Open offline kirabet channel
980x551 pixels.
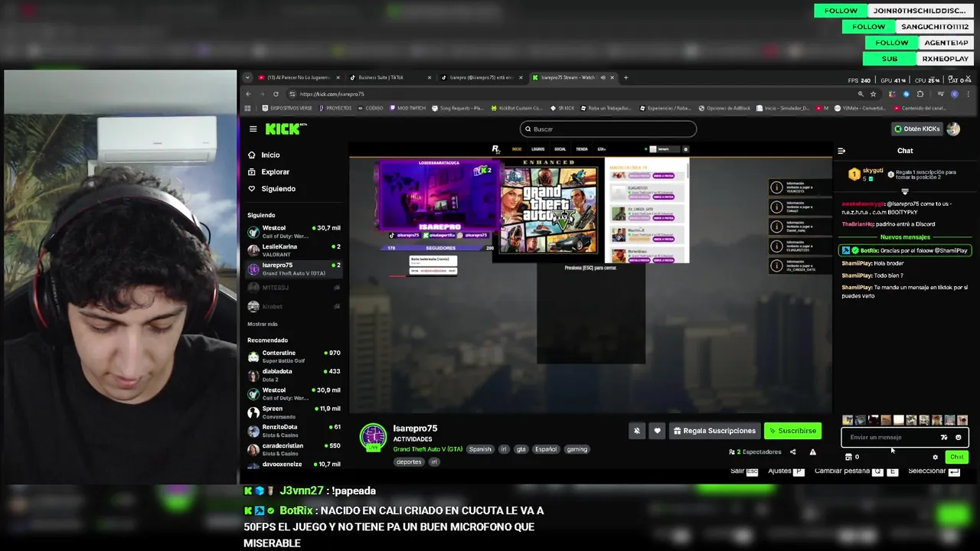click(293, 306)
